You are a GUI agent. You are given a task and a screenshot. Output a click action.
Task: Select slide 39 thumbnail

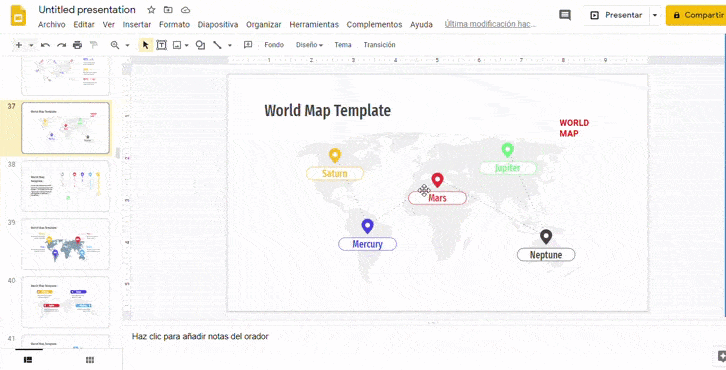click(65, 244)
